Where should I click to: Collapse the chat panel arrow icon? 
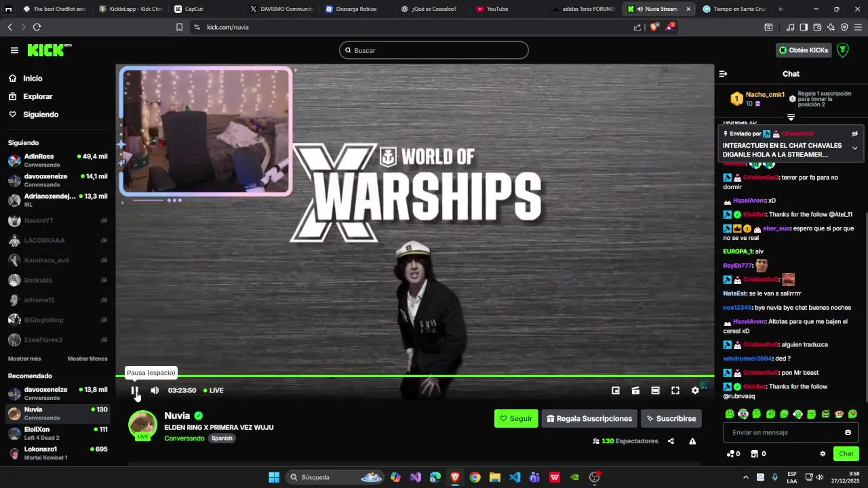coord(723,74)
